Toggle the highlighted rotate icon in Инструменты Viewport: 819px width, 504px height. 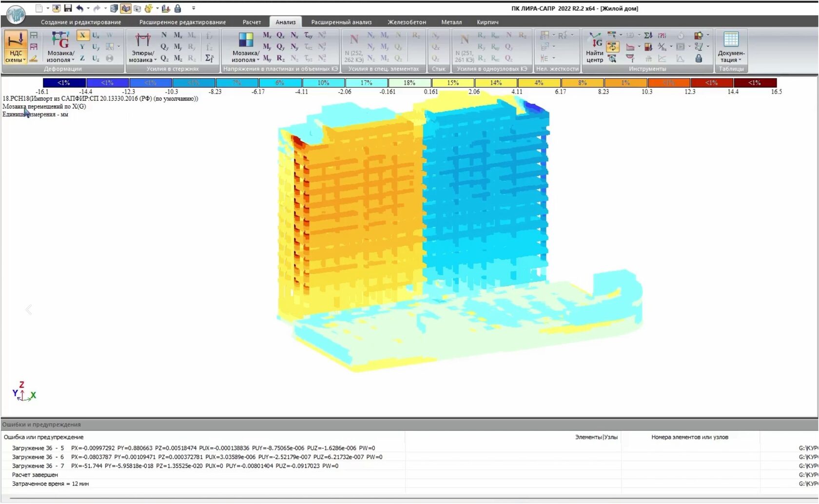[612, 47]
